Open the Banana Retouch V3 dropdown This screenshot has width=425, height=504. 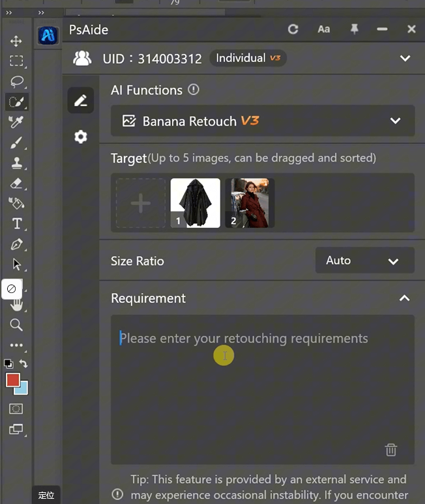pyautogui.click(x=263, y=121)
